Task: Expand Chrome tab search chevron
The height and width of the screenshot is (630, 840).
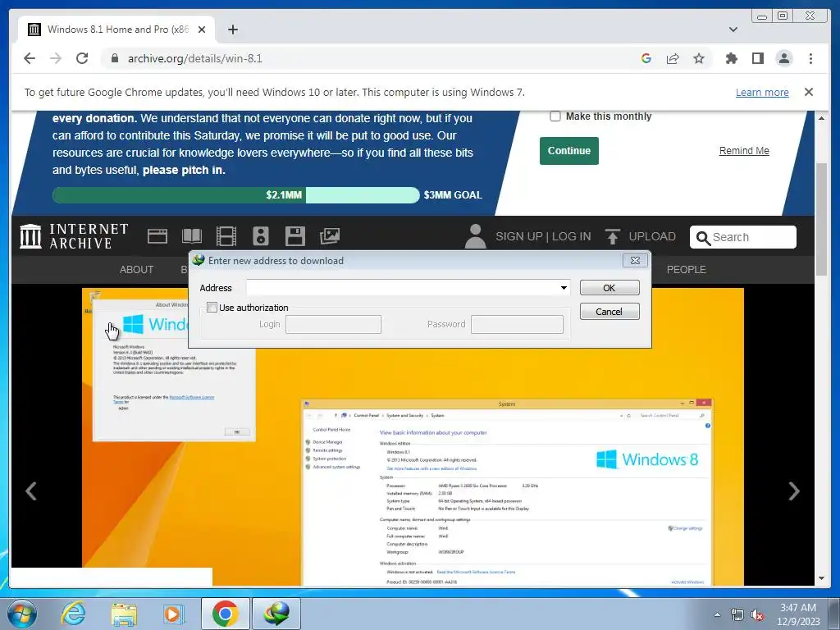Action: click(x=733, y=30)
